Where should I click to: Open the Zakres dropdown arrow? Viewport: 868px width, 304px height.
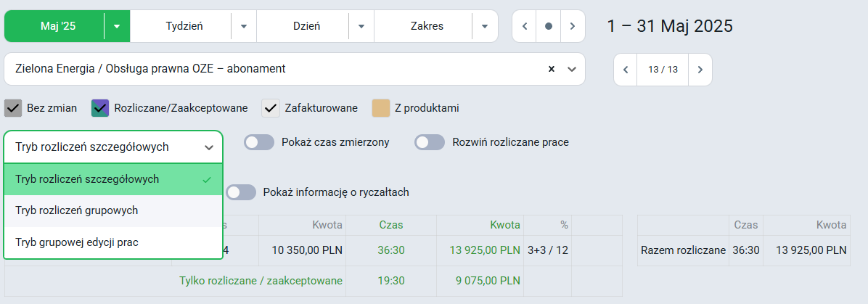coord(485,26)
